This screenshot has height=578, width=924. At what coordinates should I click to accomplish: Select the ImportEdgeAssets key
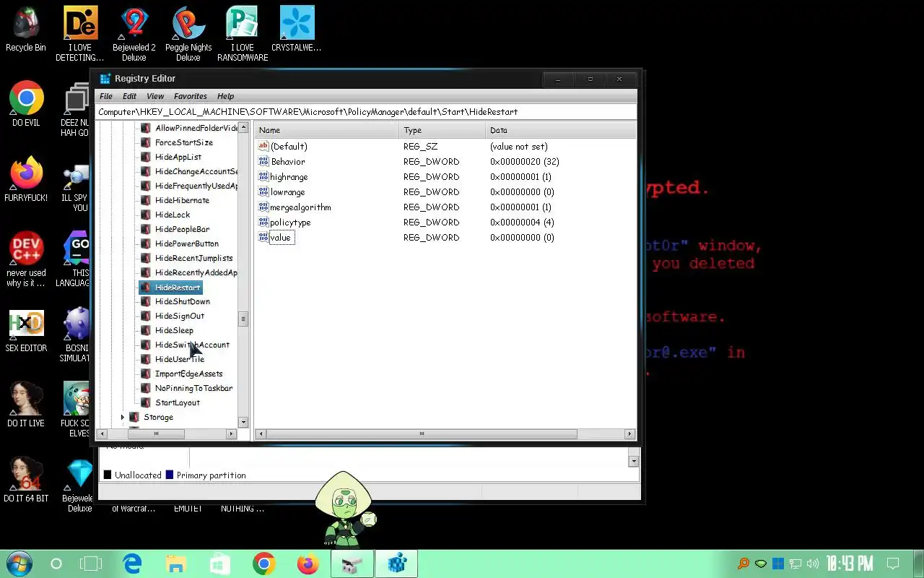(189, 374)
